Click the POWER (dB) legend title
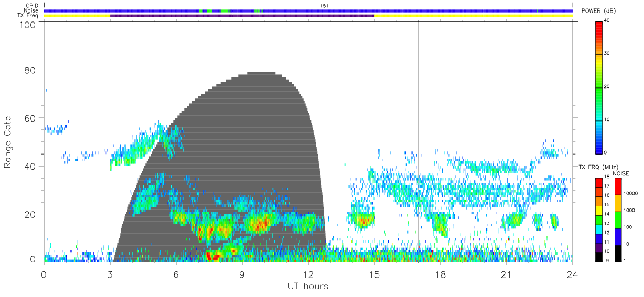This screenshot has width=644, height=297. point(599,11)
